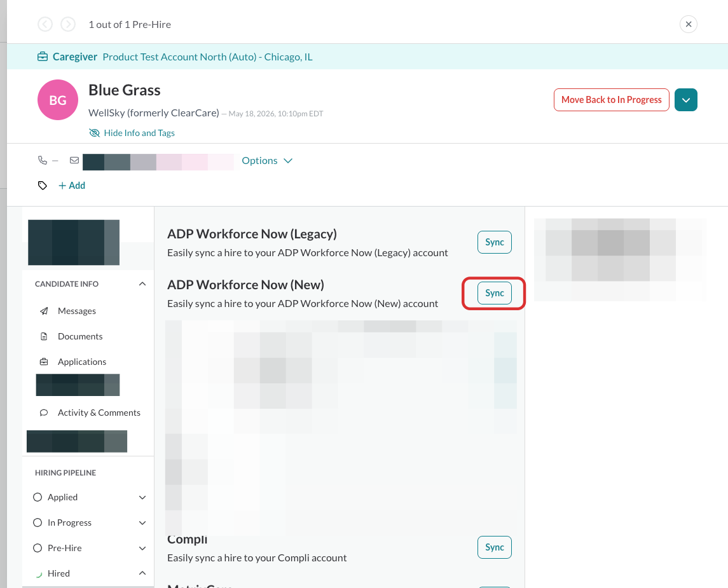The height and width of the screenshot is (588, 728).
Task: Click Hide Info and Tags
Action: point(139,133)
